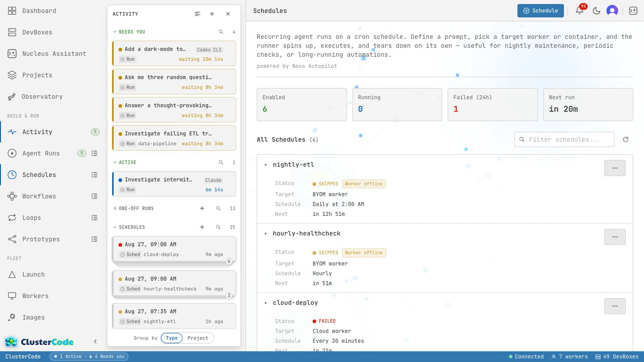Click the Agent Runs clock-play icon

click(x=12, y=153)
